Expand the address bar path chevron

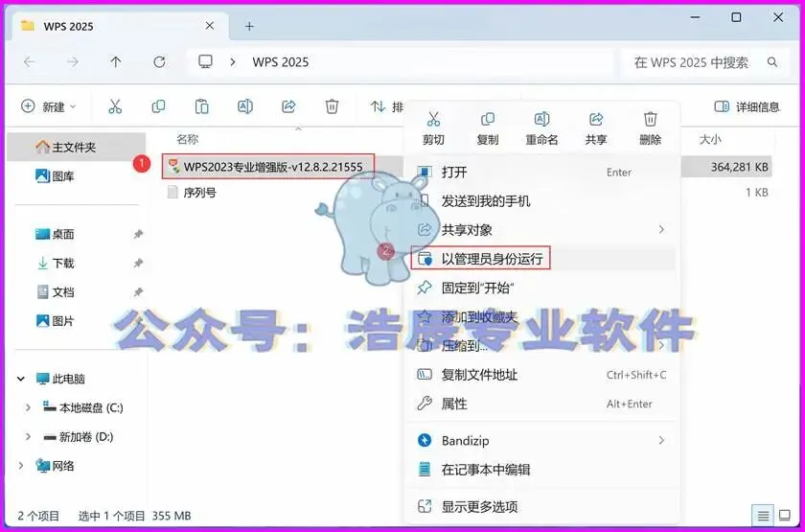point(233,62)
